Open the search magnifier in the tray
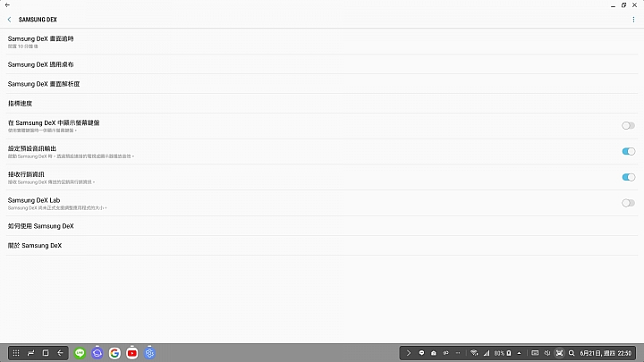 572,353
